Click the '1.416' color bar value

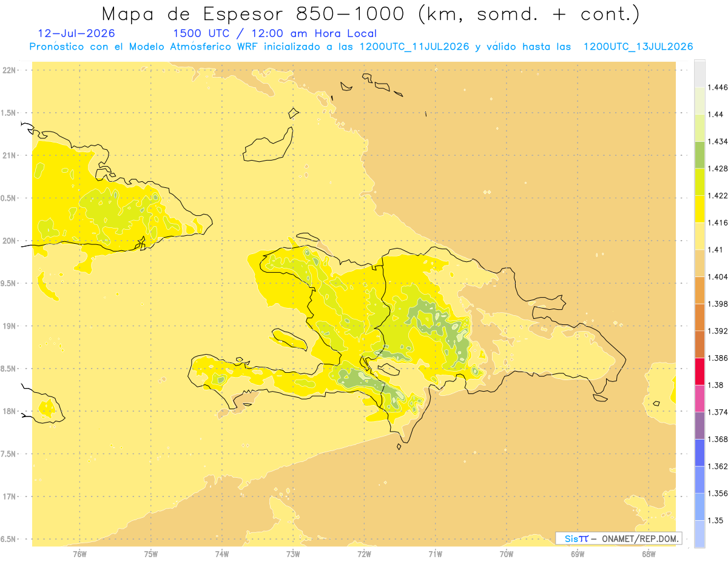point(718,222)
